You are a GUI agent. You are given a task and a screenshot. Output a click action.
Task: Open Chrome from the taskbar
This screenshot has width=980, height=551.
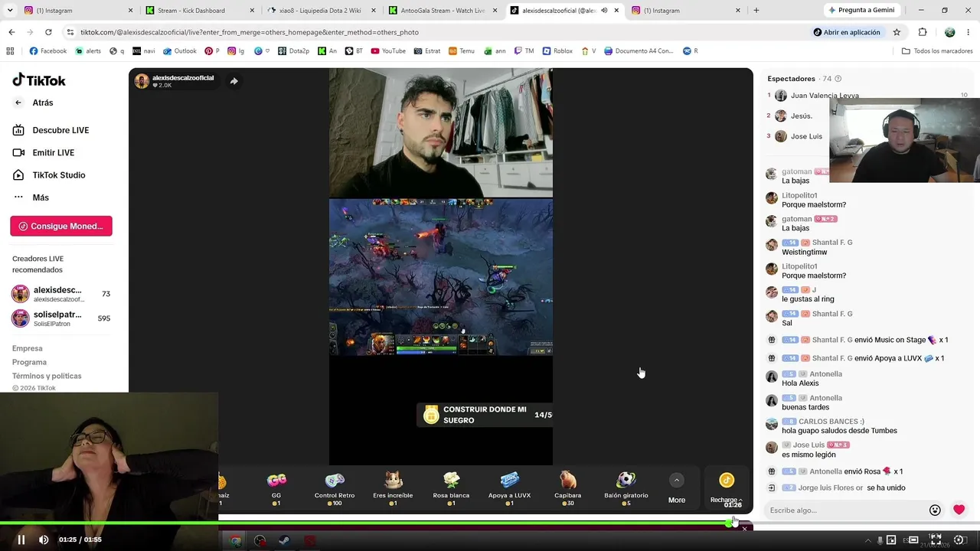click(236, 541)
